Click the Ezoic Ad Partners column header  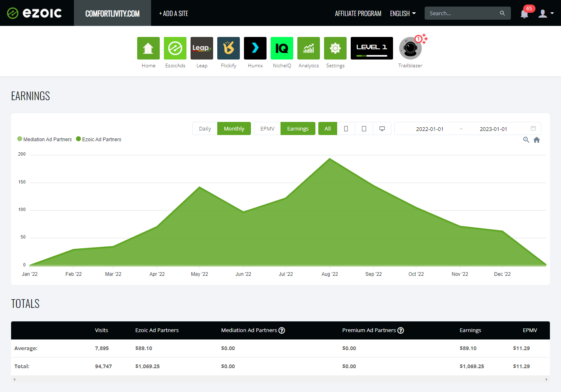click(157, 330)
